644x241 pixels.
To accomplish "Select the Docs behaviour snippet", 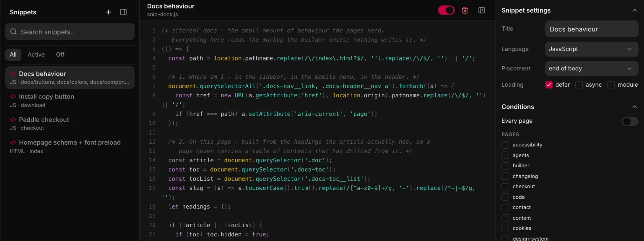I will [x=70, y=78].
